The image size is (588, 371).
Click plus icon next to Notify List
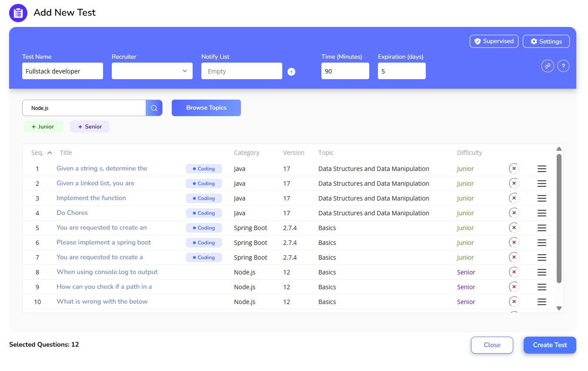(291, 72)
